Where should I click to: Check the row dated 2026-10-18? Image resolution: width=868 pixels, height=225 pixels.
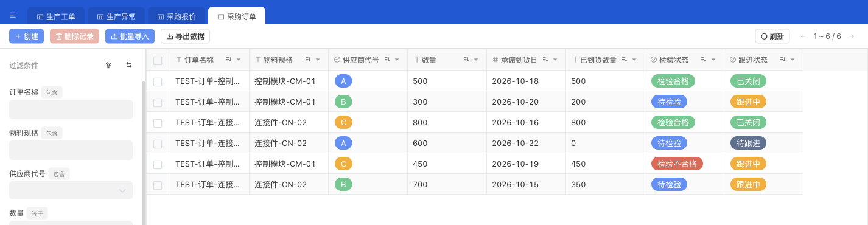click(x=158, y=81)
